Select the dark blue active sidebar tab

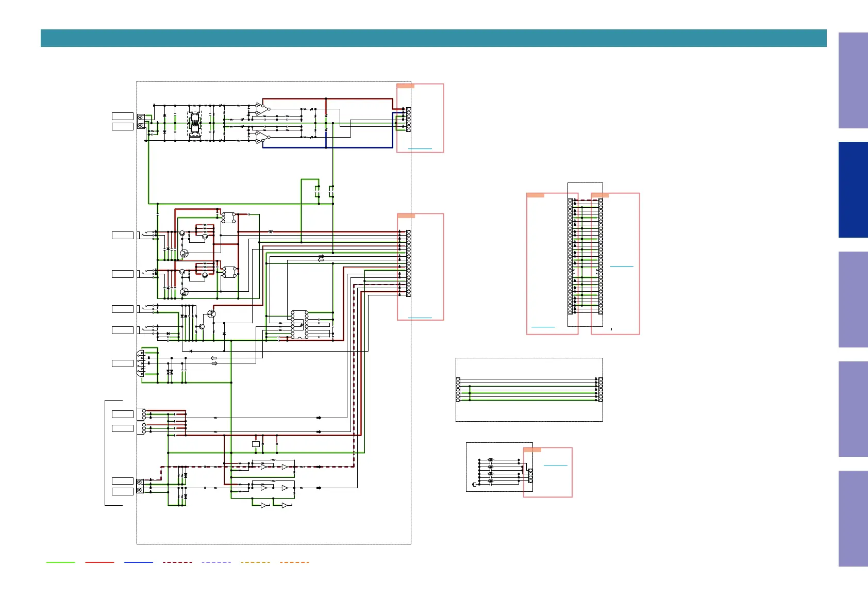tap(853, 190)
